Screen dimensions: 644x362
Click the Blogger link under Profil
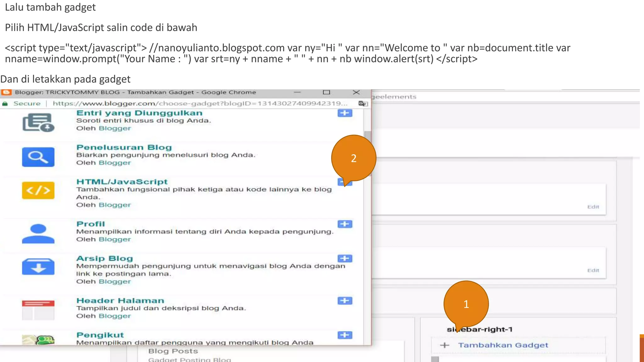(x=114, y=239)
